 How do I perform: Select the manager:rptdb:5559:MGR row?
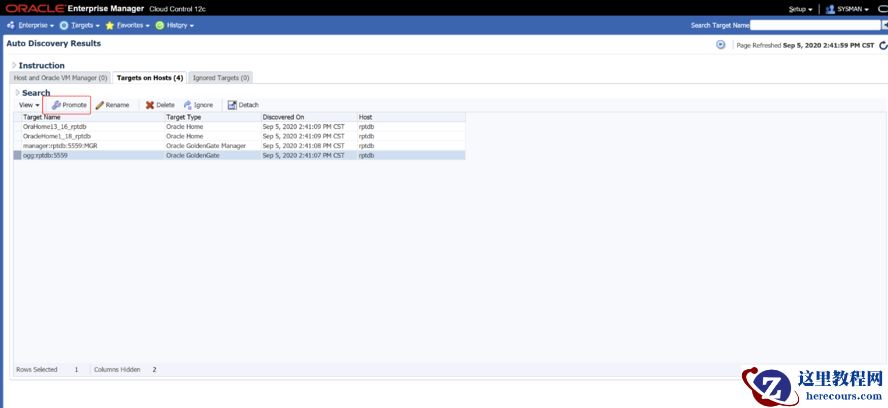(x=240, y=146)
